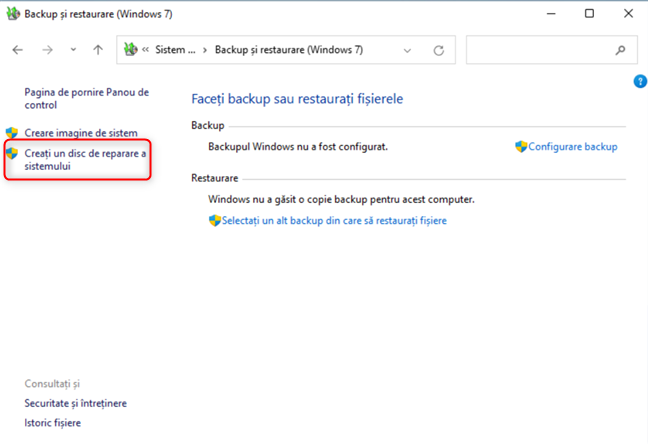Close the Backup și restaurare window

coord(628,14)
